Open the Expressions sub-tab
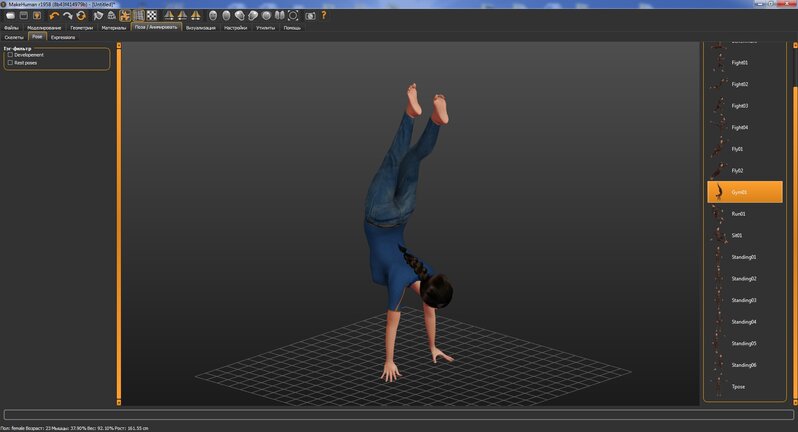Viewport: 798px width, 432px height. tap(63, 37)
